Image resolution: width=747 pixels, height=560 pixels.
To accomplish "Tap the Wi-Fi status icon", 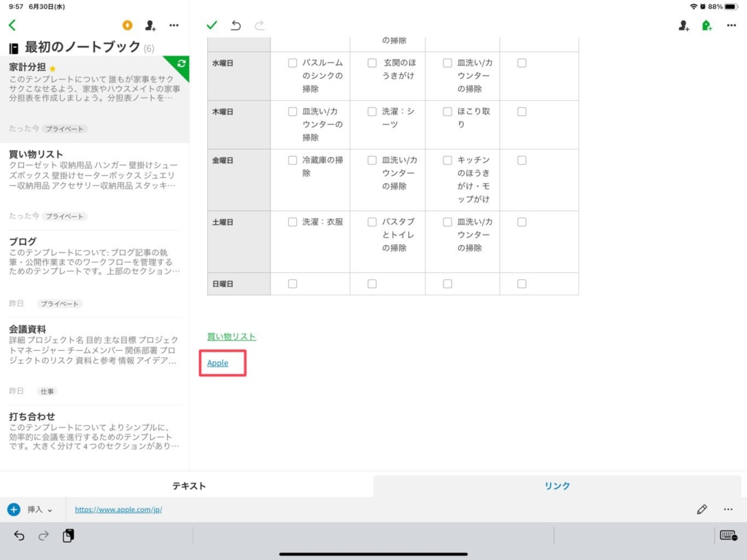I will click(x=694, y=7).
